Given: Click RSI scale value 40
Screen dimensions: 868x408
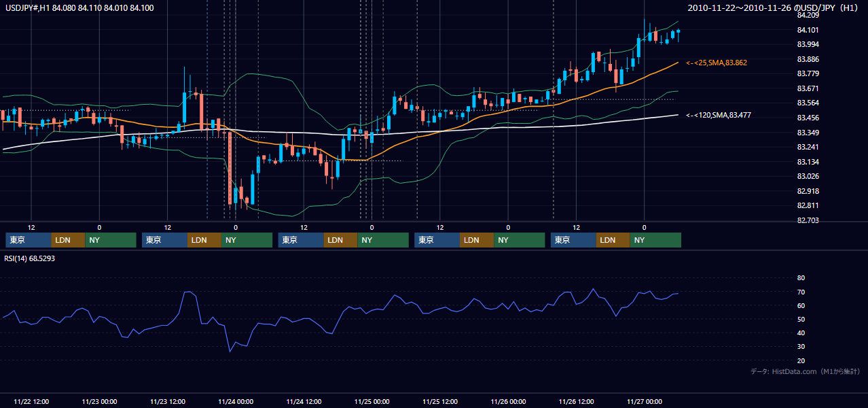Looking at the screenshot, I should pos(801,333).
